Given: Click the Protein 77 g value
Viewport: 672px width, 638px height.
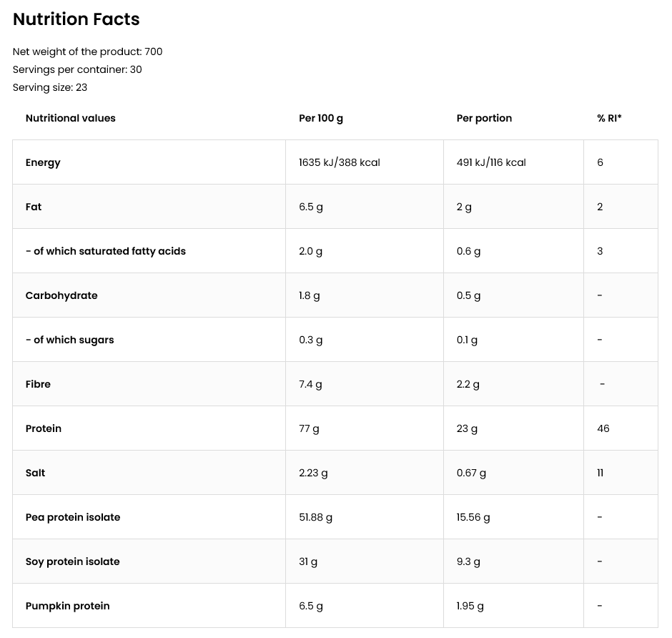Looking at the screenshot, I should (x=309, y=428).
